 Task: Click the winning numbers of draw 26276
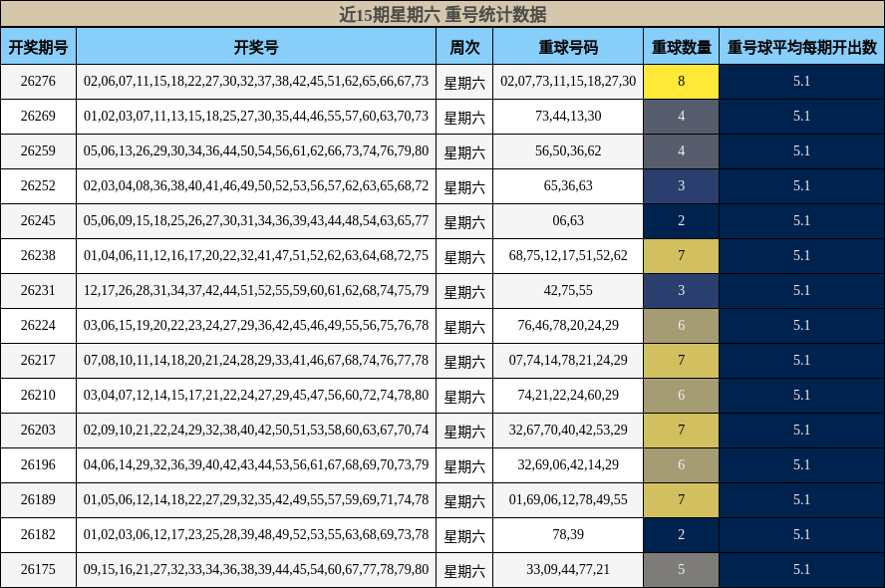point(256,82)
